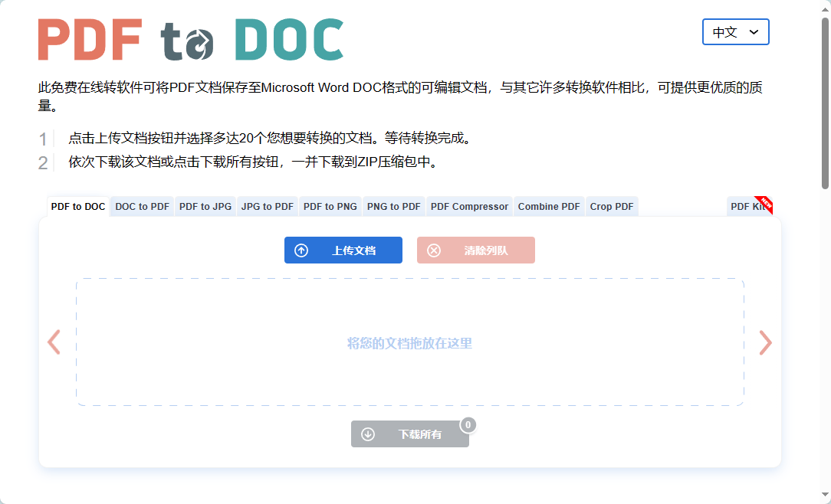Open the Crop PDF tool tab
The width and height of the screenshot is (831, 504).
[x=611, y=206]
